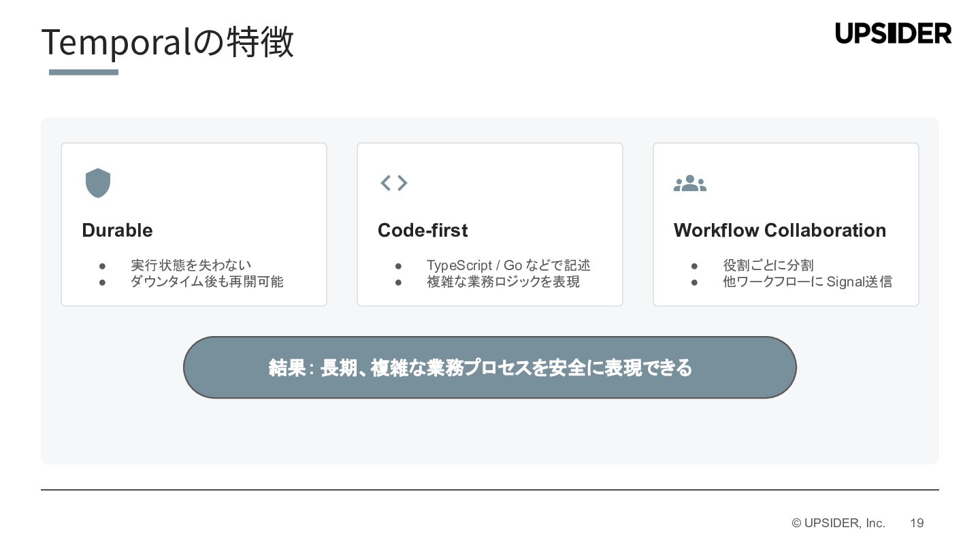Click the UPSIDER logo
Image resolution: width=980 pixels, height=551 pixels.
click(894, 33)
